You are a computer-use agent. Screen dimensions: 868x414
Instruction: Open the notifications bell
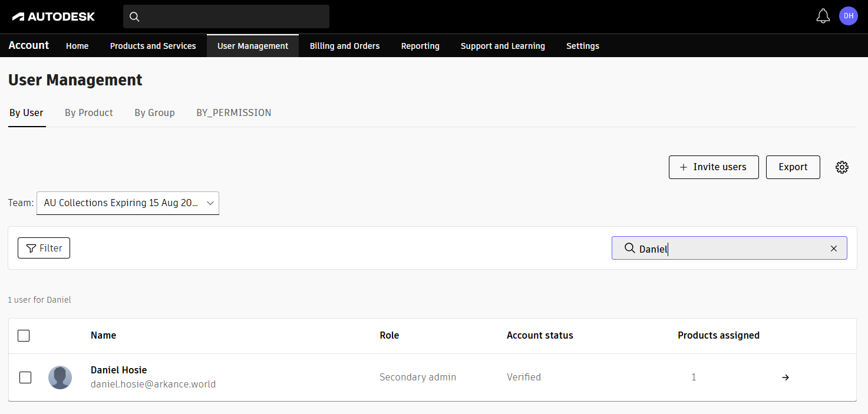pos(823,16)
